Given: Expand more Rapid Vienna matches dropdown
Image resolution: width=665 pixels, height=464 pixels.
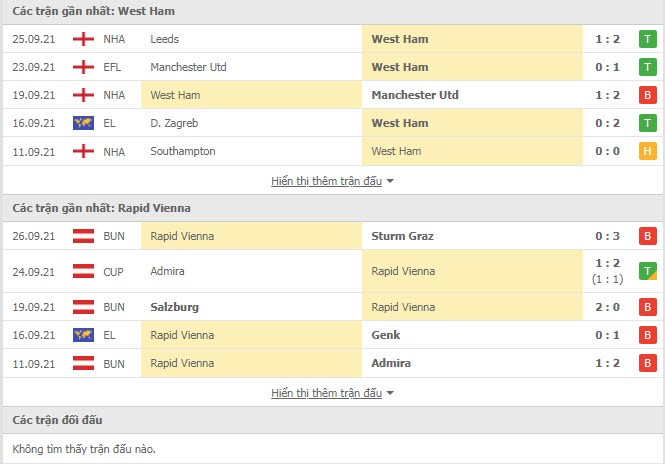Looking at the screenshot, I should click(332, 393).
